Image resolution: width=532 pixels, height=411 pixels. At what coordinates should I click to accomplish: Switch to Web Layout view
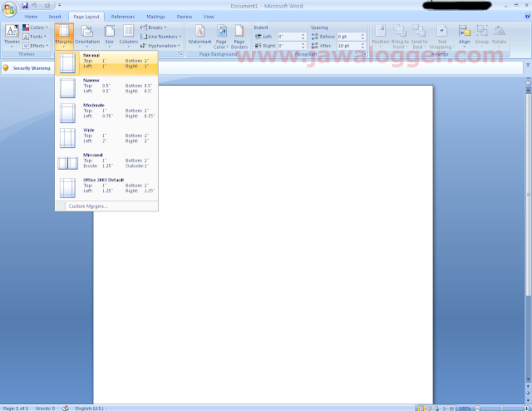[436, 409]
